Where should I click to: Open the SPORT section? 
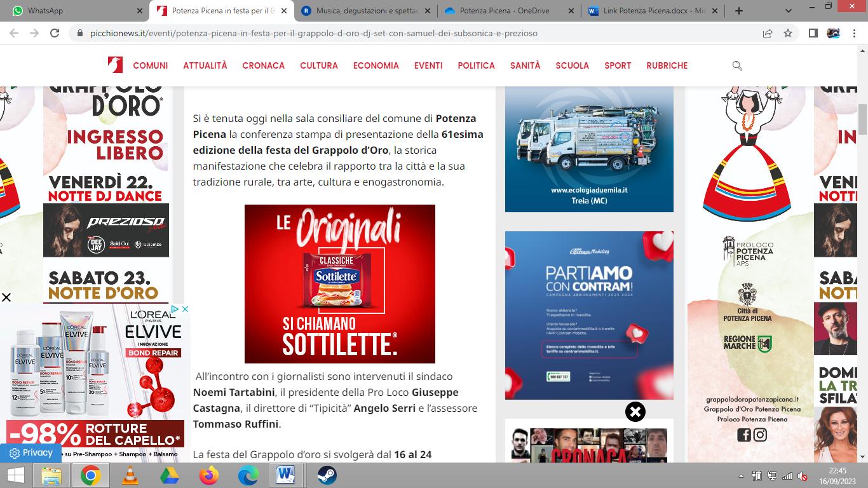618,65
